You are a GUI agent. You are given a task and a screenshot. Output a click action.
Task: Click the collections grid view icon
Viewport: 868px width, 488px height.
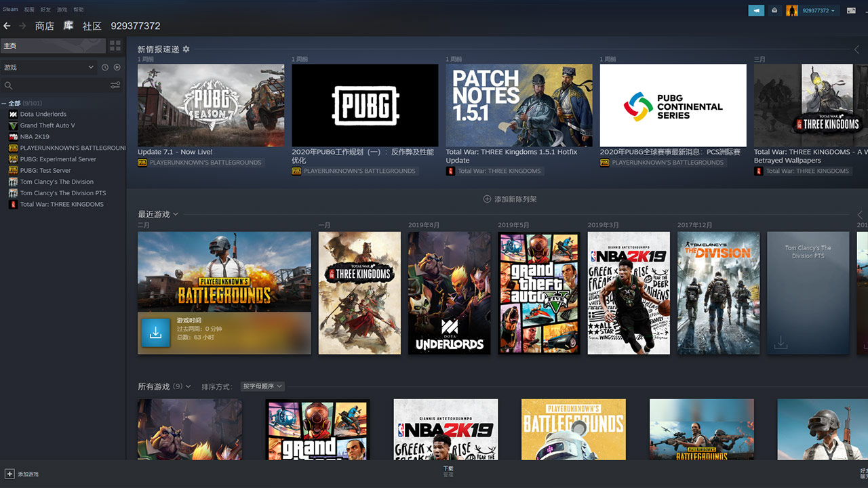click(x=115, y=45)
